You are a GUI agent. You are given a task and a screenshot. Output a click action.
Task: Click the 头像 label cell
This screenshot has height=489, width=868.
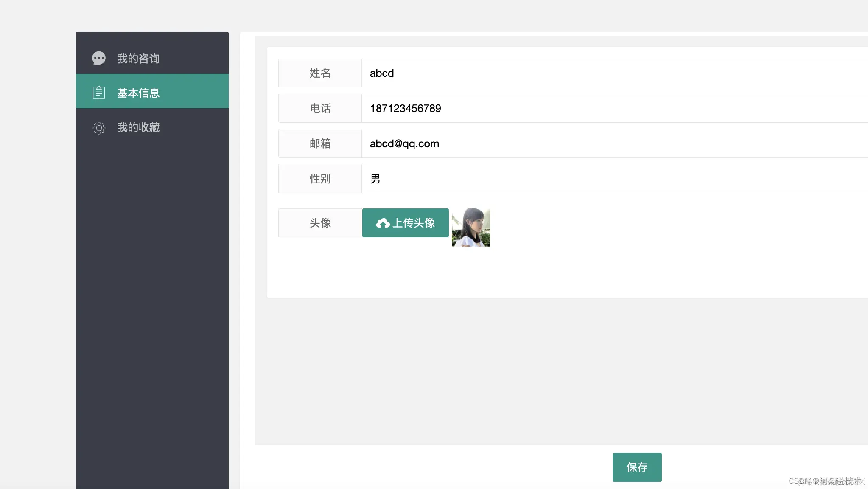320,223
